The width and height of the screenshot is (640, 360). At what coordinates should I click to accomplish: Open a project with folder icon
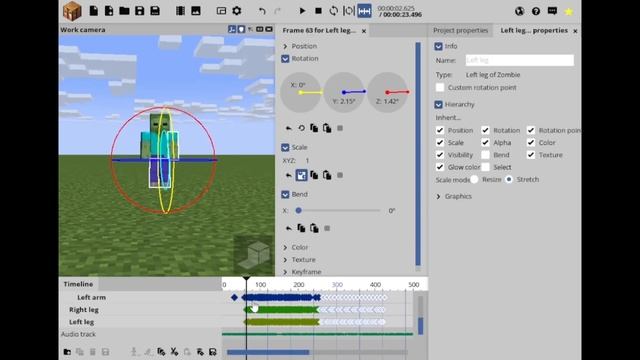click(124, 11)
